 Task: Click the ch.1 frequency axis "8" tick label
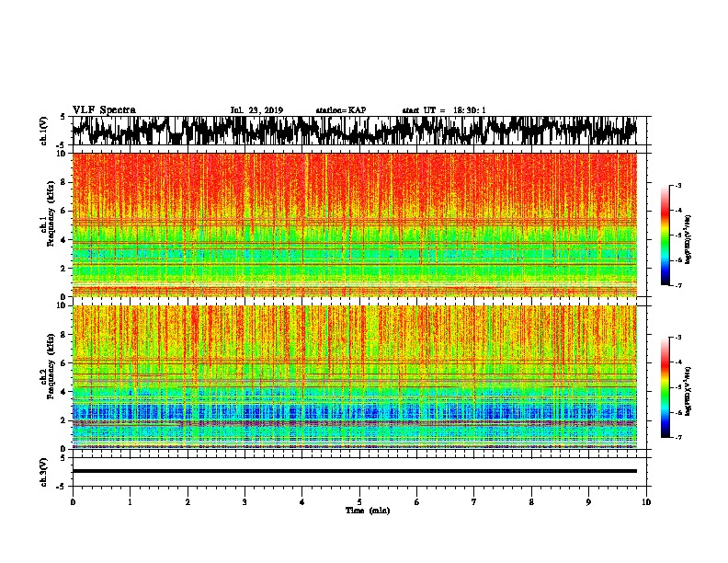click(63, 182)
